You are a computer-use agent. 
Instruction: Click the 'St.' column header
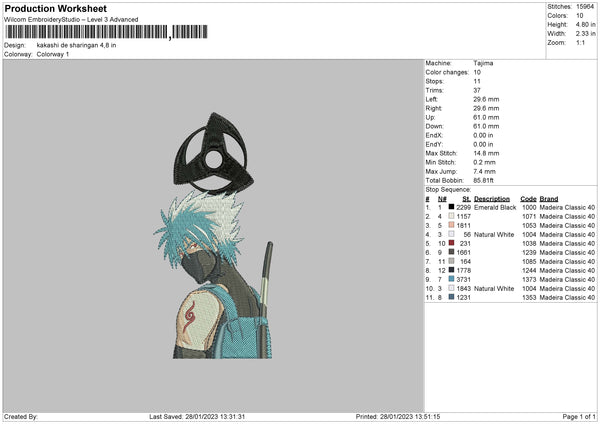pos(466,199)
